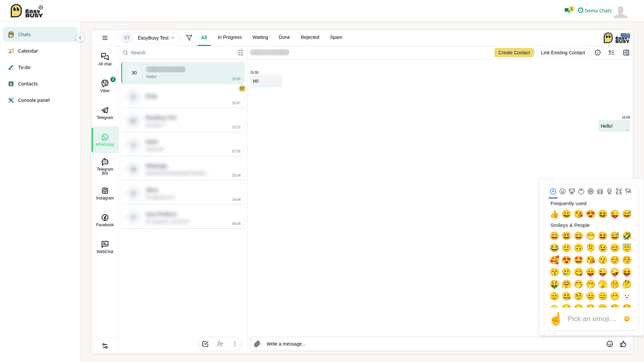The height and width of the screenshot is (362, 644).
Task: Open Calendar in the sidebar
Action: [40, 51]
